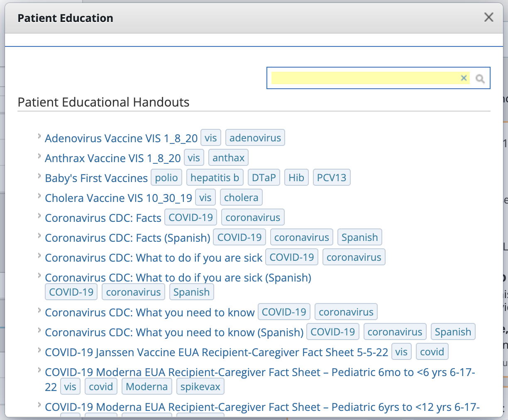Viewport: 508px width, 420px height.
Task: Open the Anthrax Vaccine VIS 1_8_20 handout
Action: pos(112,158)
